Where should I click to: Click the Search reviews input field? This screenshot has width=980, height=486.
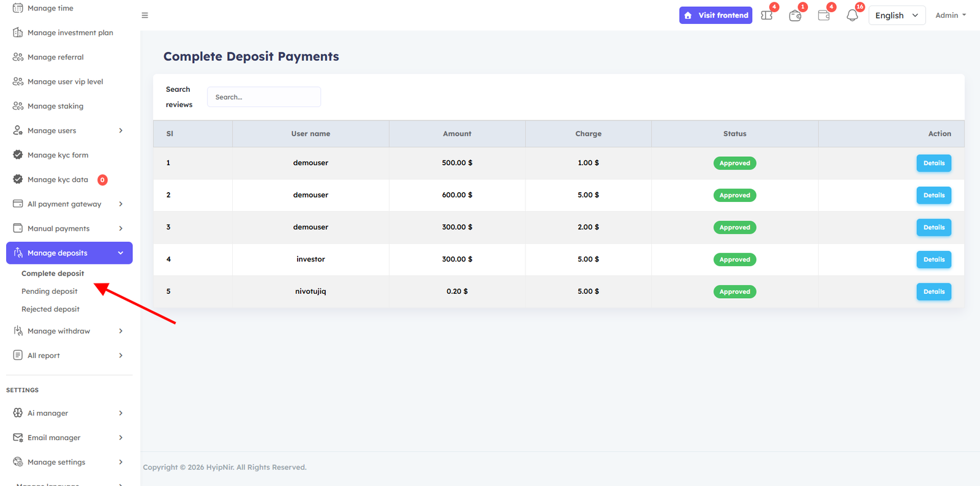[264, 97]
